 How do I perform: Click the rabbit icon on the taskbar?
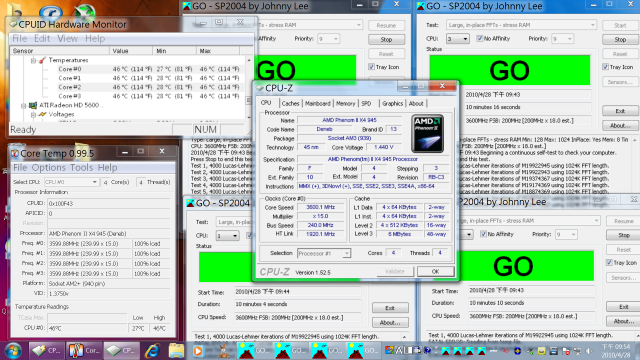223,351
